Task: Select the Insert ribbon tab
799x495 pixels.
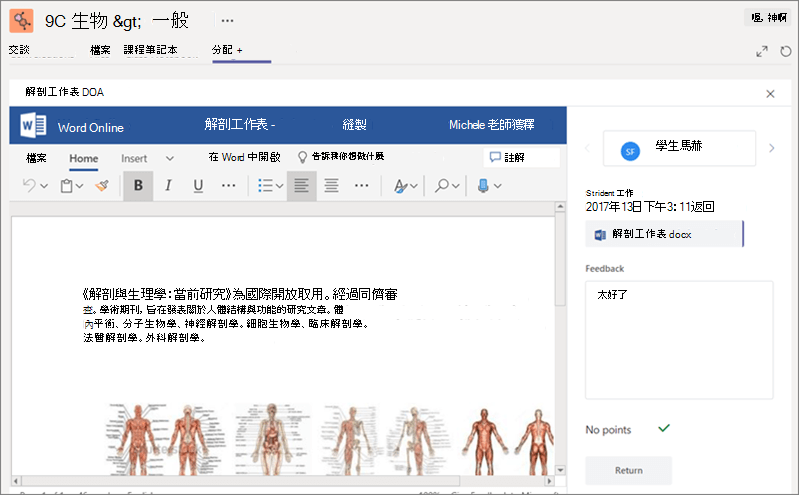Action: pyautogui.click(x=134, y=159)
